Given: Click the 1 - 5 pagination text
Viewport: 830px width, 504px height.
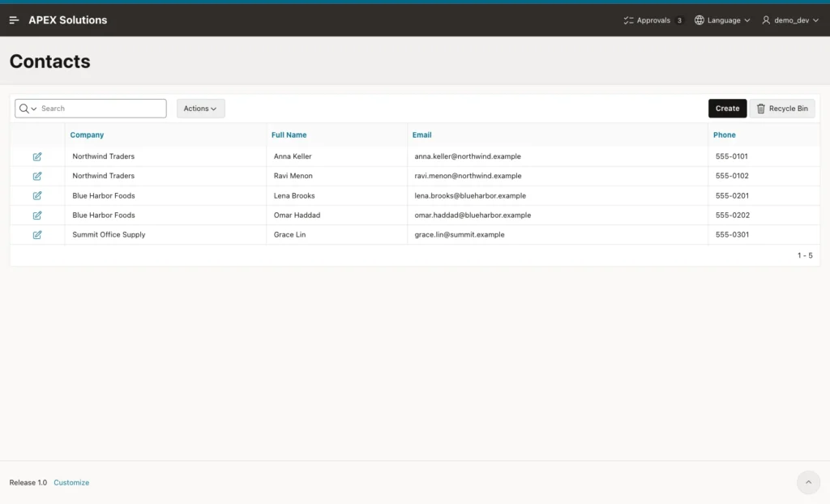Looking at the screenshot, I should [805, 255].
